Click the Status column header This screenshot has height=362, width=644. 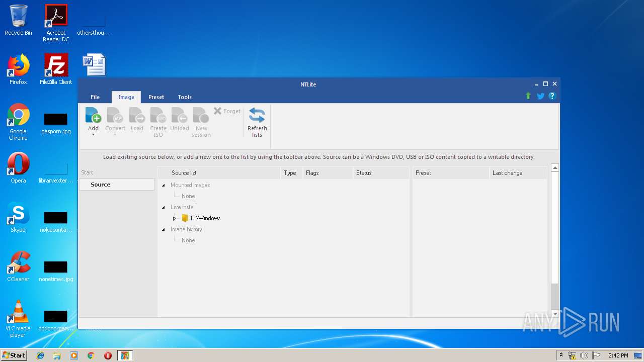381,173
